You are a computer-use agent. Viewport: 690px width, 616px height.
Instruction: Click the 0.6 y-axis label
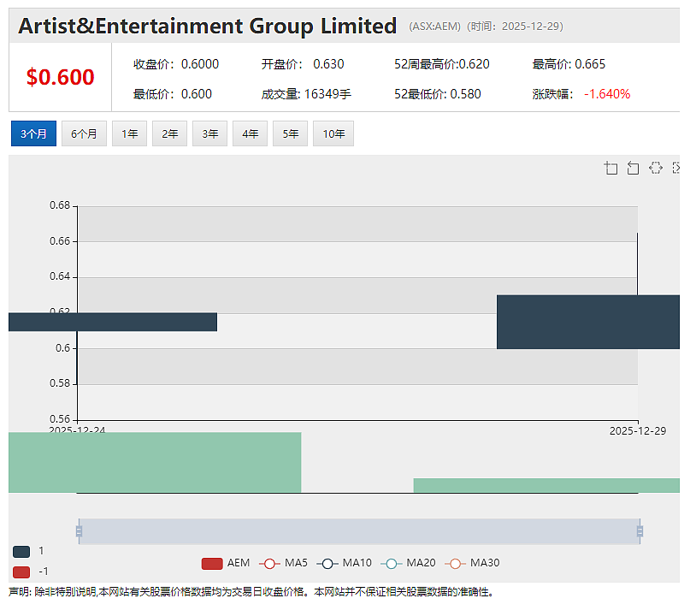coord(63,348)
